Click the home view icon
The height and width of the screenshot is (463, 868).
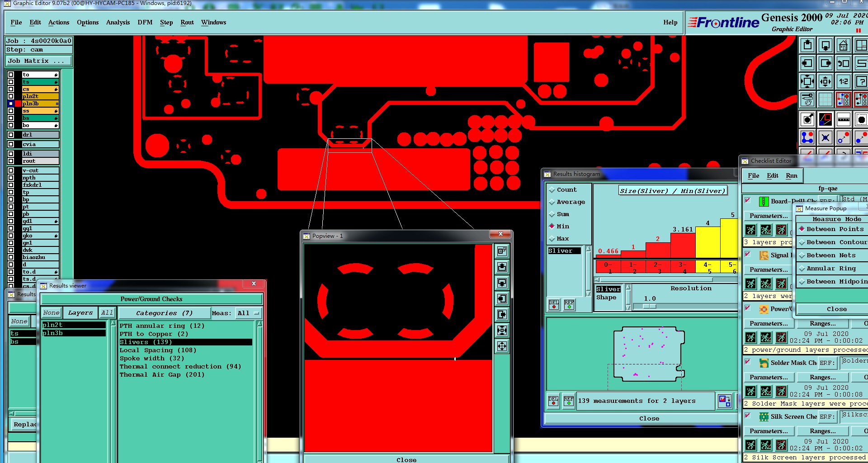tap(844, 45)
